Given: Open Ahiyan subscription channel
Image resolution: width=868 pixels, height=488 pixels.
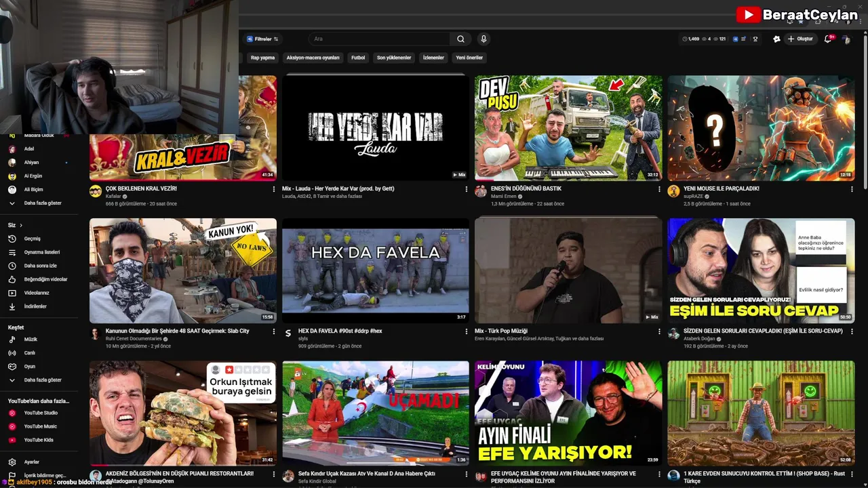Looking at the screenshot, I should (31, 163).
